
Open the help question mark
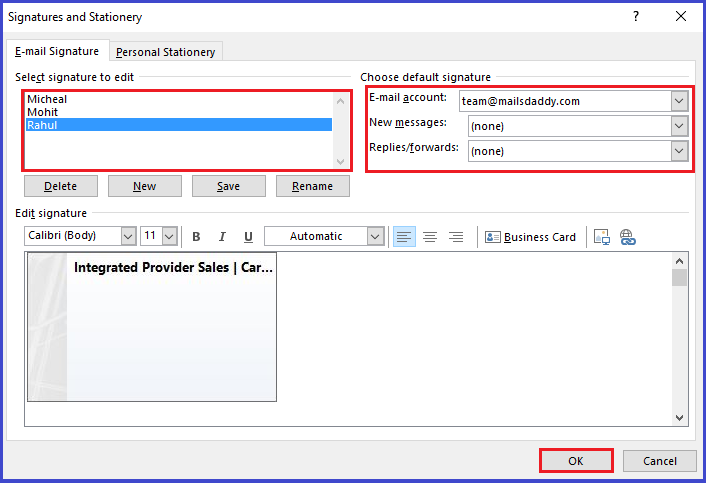pyautogui.click(x=635, y=16)
